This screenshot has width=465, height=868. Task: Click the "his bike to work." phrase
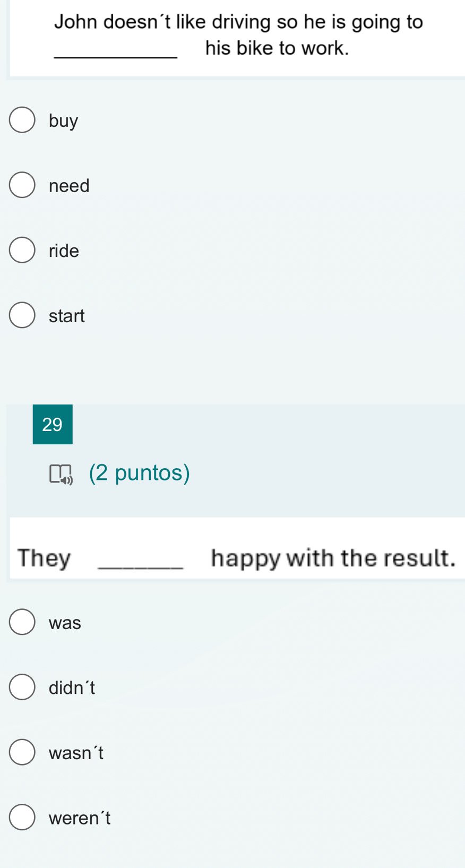pos(277,48)
